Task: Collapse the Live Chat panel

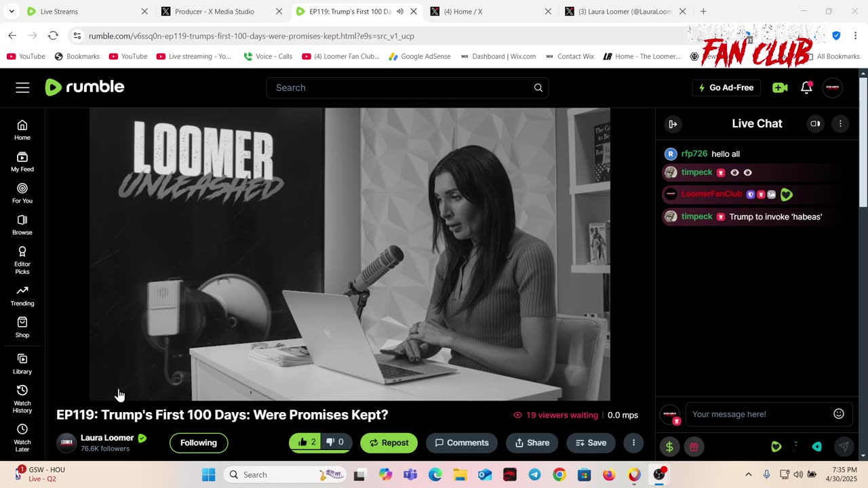Action: coord(673,124)
